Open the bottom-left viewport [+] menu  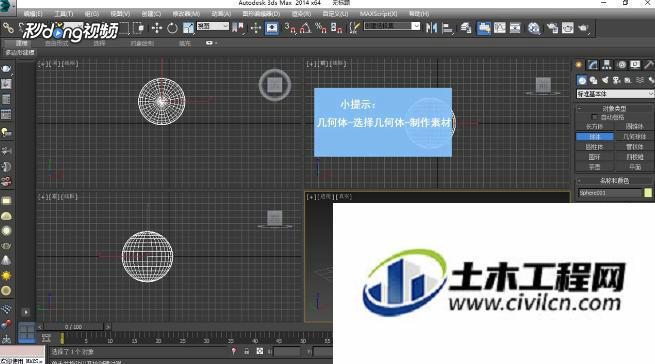[42, 196]
